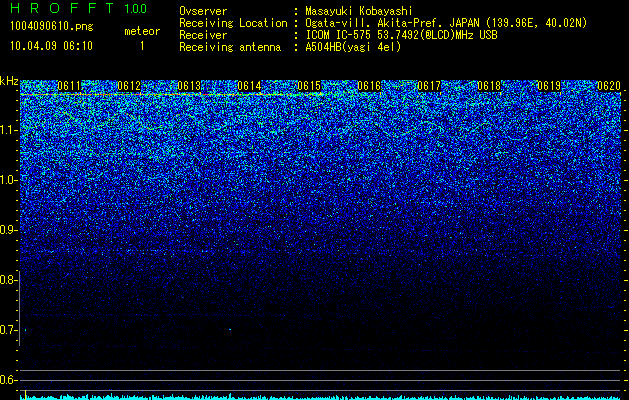The height and width of the screenshot is (400, 629).
Task: Click the Ogata-vill. Akita-Pref. JAPAN location text
Action: 446,23
